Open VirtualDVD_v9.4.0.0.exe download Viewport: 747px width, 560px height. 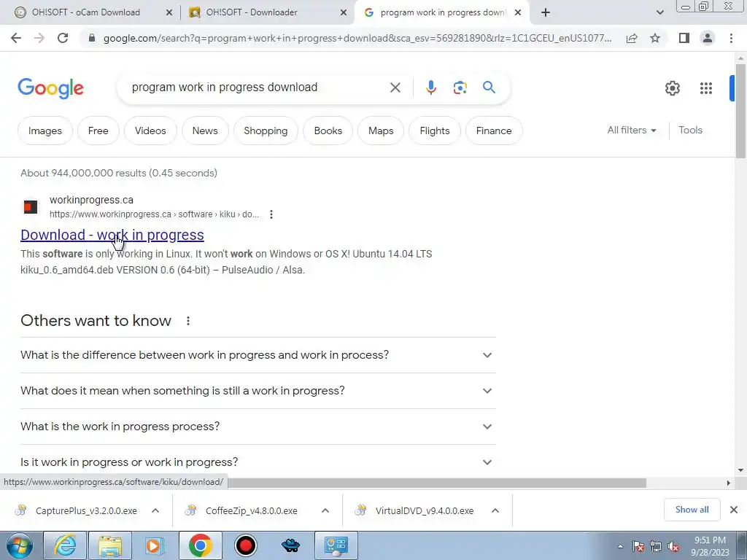425,510
